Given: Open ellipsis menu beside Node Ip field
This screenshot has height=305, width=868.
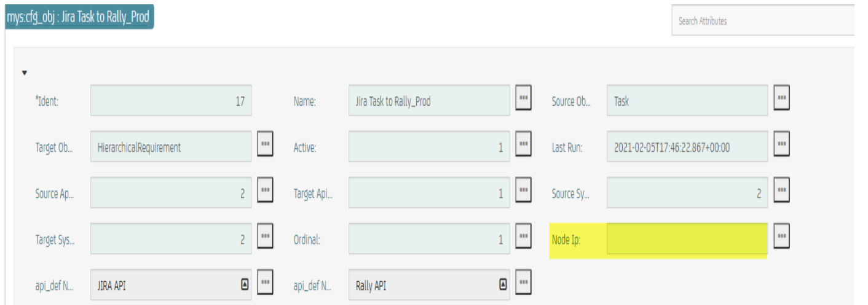Looking at the screenshot, I should coord(781,237).
